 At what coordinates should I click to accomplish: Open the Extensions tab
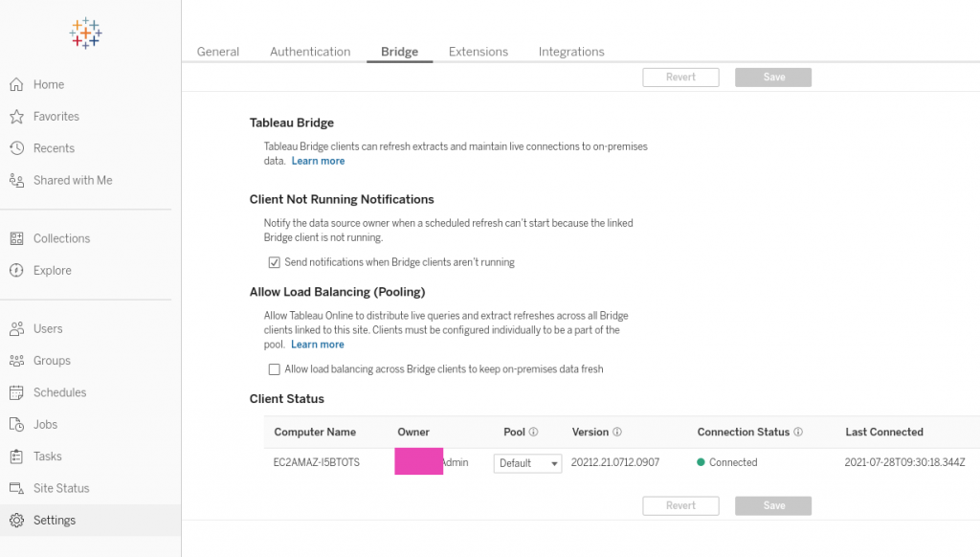coord(478,52)
